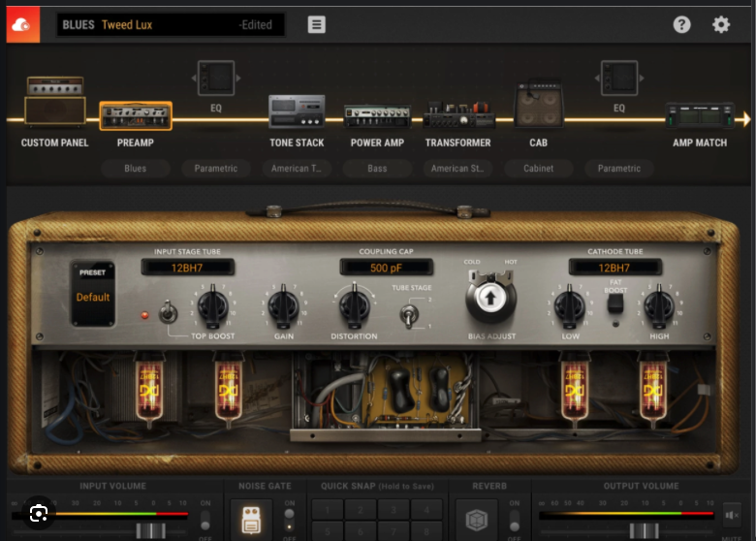Toggle the Top Boost switch

[169, 312]
